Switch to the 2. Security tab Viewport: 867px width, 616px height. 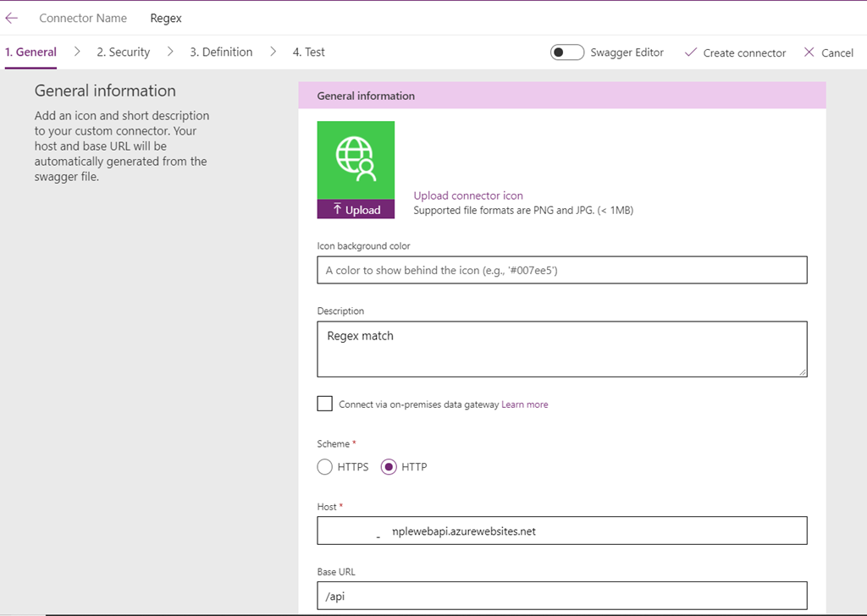click(124, 52)
